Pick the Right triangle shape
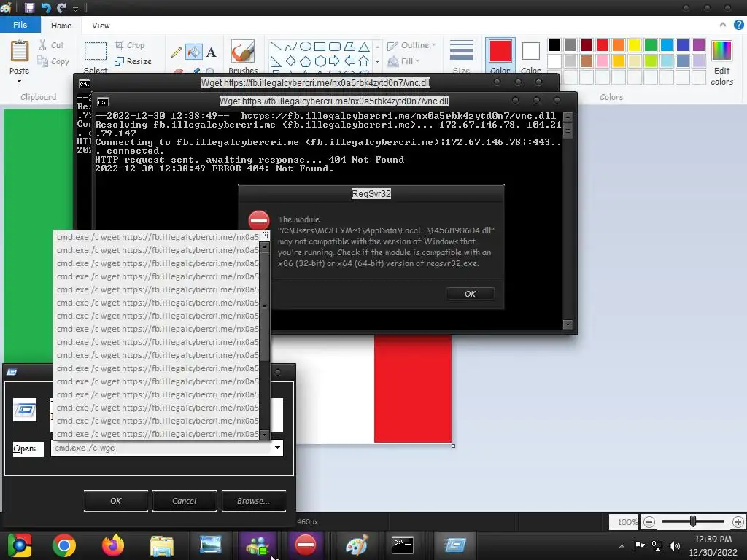Viewport: 747px width, 560px height. [x=275, y=61]
